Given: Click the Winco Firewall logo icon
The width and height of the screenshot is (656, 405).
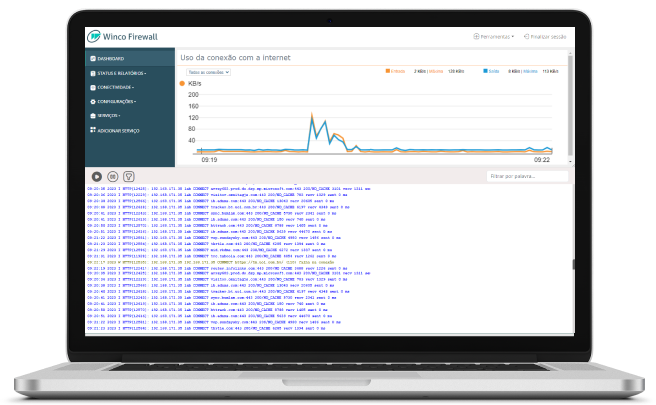Looking at the screenshot, I should (96, 37).
